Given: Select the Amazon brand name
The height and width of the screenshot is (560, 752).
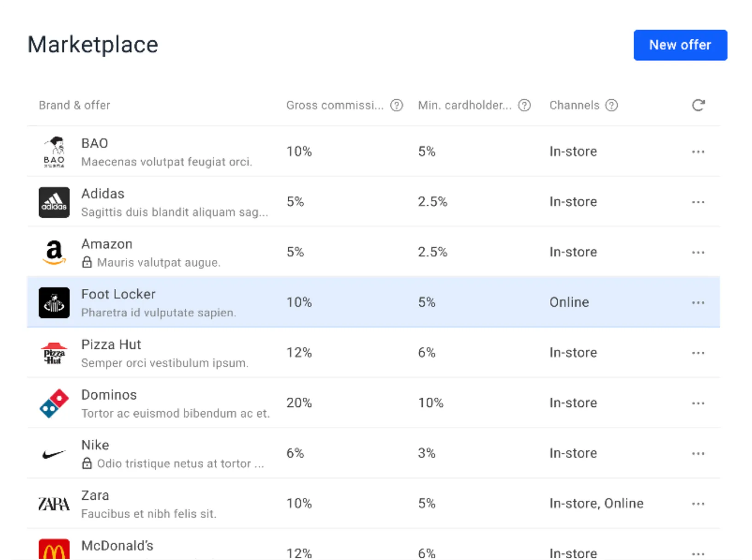Looking at the screenshot, I should click(107, 244).
